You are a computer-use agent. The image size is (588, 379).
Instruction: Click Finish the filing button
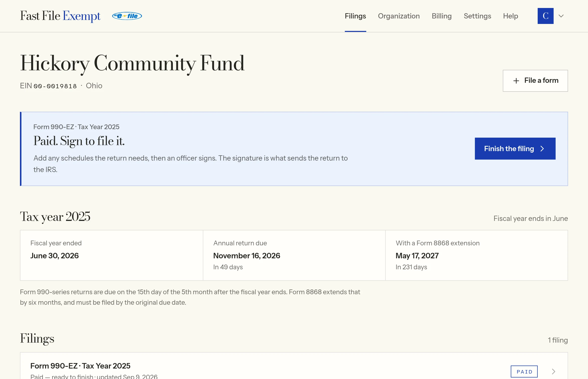tap(515, 149)
